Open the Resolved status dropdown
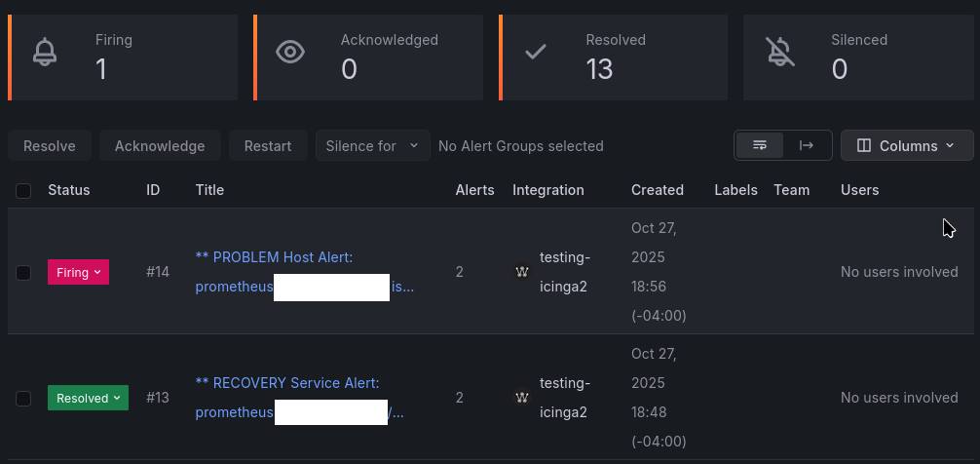Screen dimensions: 980x464 [x=88, y=398]
